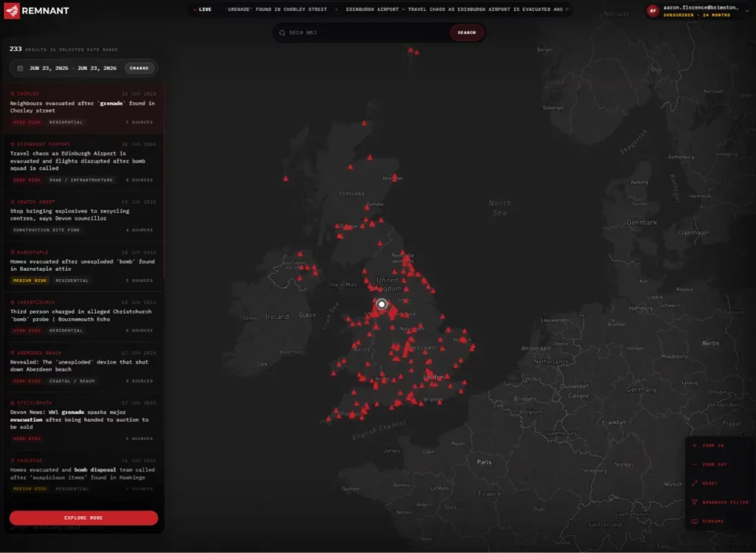This screenshot has height=553, width=756.
Task: Click the calendar icon in date range
Action: 20,68
